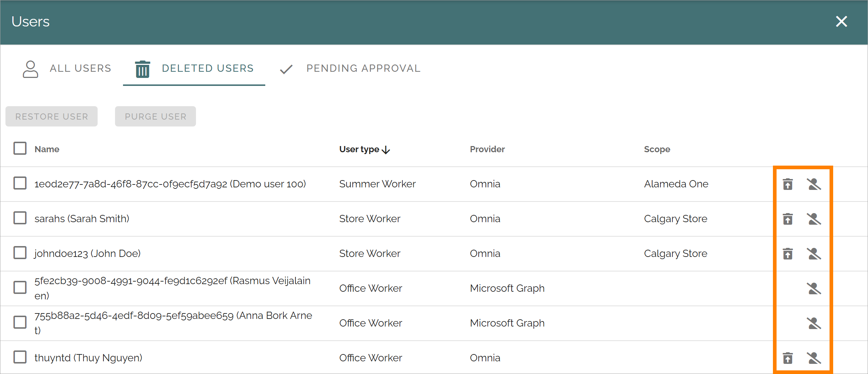Switch to the All Users tab
Screen dimensions: 868x374
67,68
